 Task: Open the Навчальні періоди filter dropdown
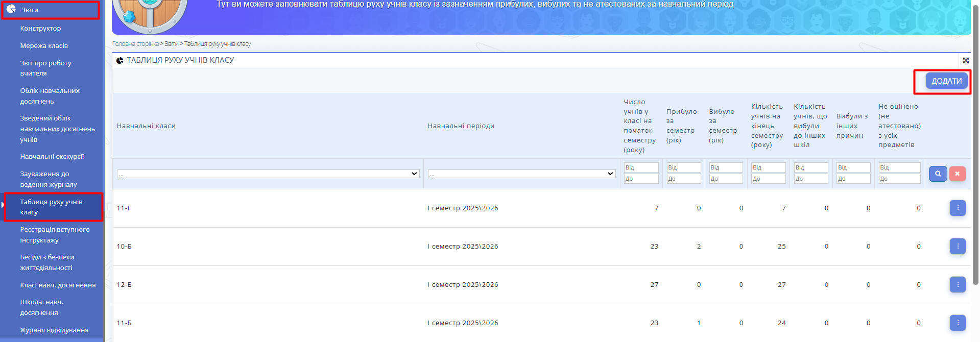(521, 174)
